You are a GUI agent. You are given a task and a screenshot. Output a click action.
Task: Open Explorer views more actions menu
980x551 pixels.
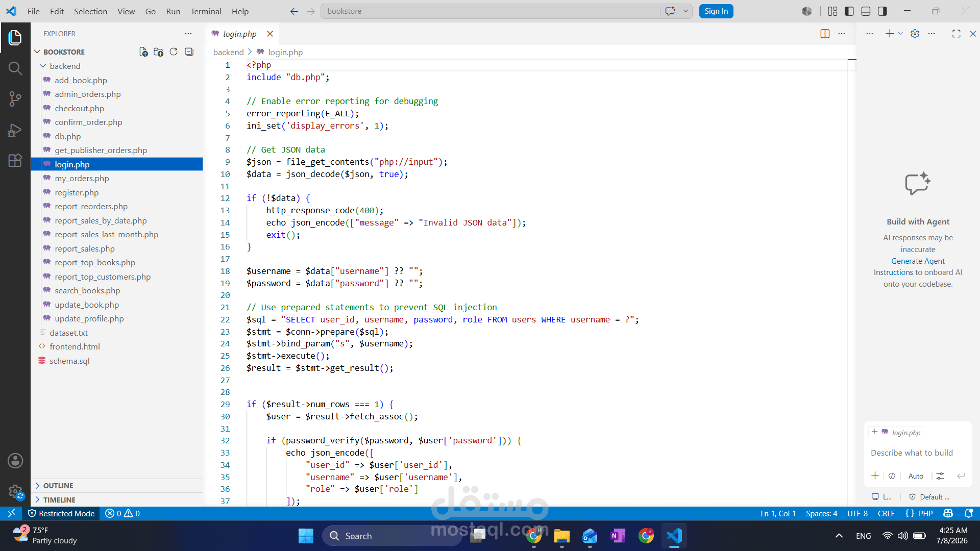(x=188, y=34)
